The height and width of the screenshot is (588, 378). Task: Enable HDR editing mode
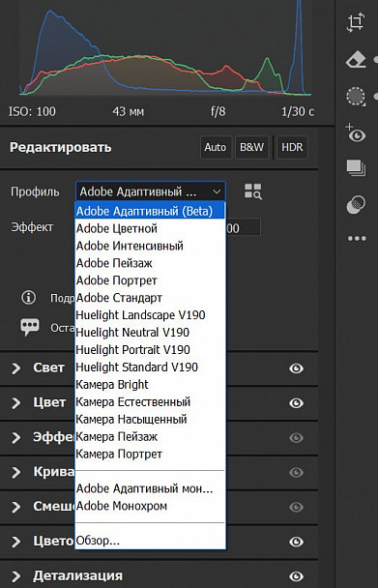tap(292, 147)
